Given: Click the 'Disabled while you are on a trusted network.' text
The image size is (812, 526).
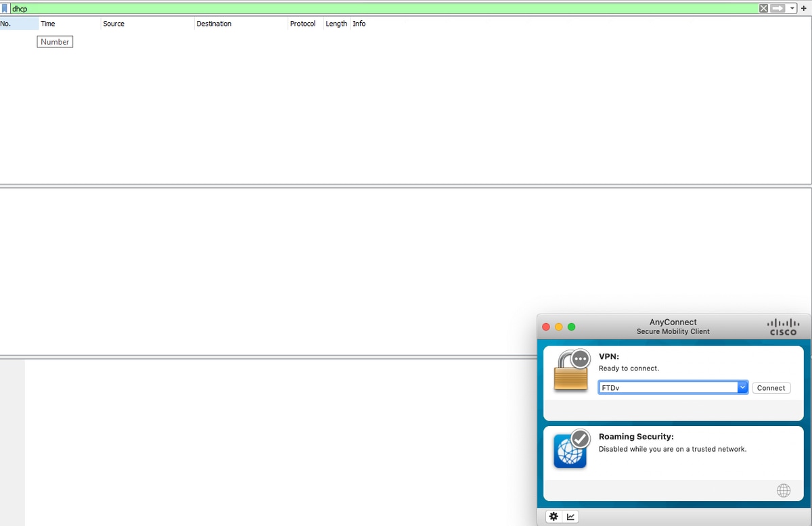Looking at the screenshot, I should tap(673, 449).
